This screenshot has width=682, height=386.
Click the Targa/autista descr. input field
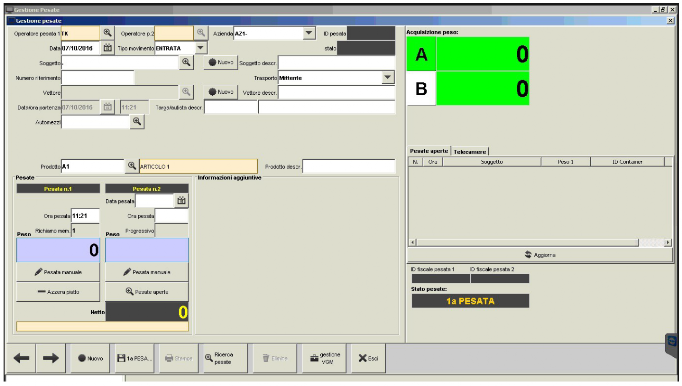click(x=231, y=107)
